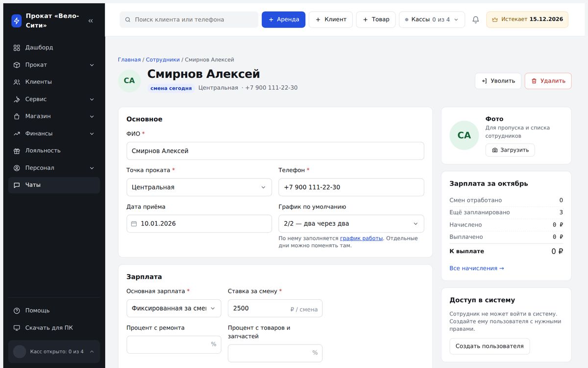Click the Лояльность gift icon
Screen dimensions: 588x368
click(17, 151)
